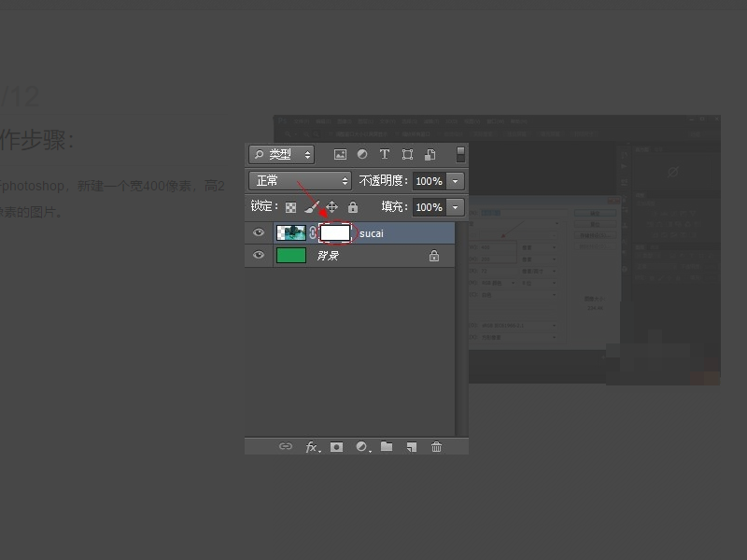Hide the sucai layer with eye icon
The height and width of the screenshot is (560, 747).
click(x=259, y=232)
